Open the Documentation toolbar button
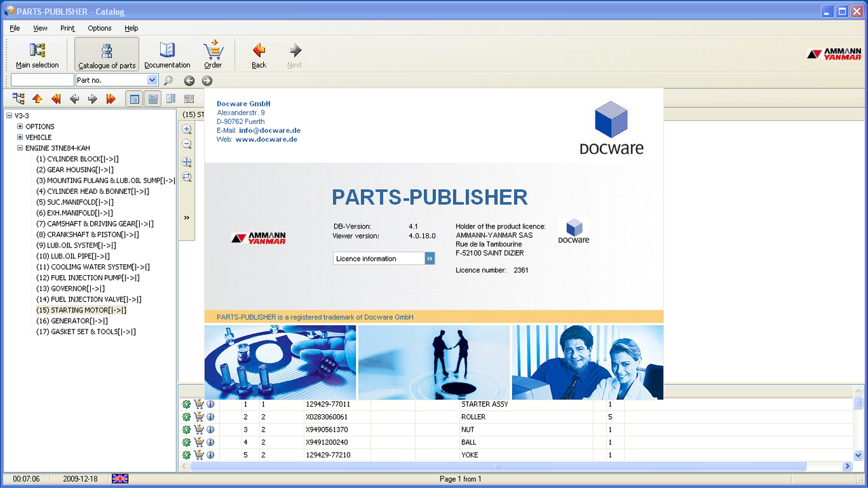Image resolution: width=868 pixels, height=488 pixels. (x=167, y=54)
